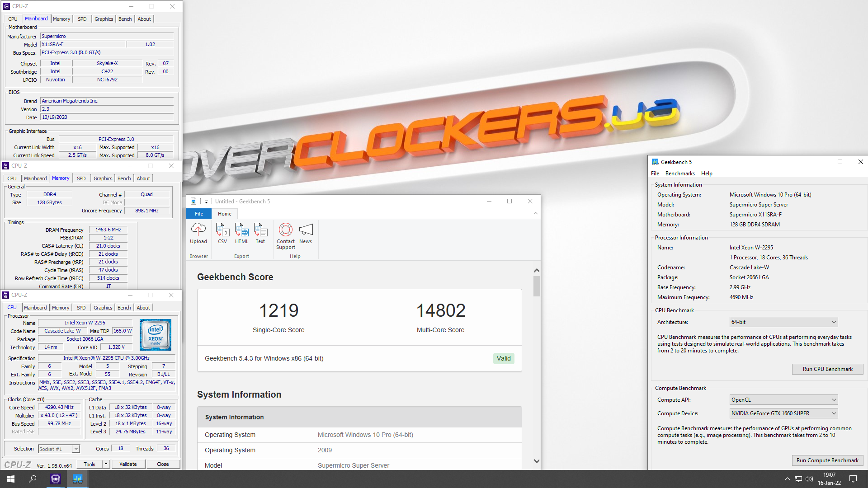Open the Help menu in Geekbench 5
This screenshot has width=868, height=488.
point(707,174)
